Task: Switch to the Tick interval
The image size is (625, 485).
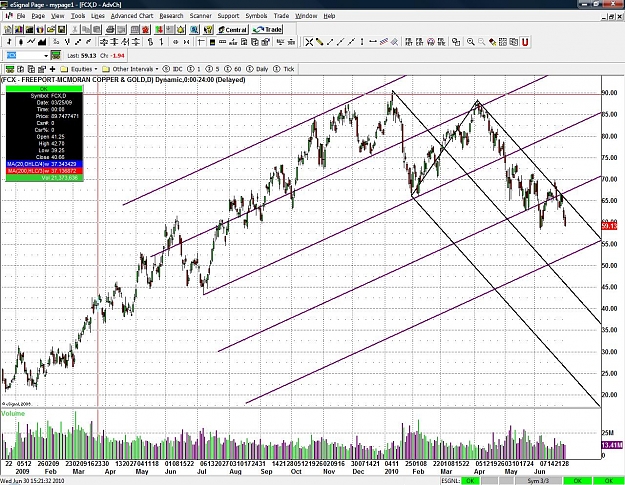Action: [x=284, y=69]
